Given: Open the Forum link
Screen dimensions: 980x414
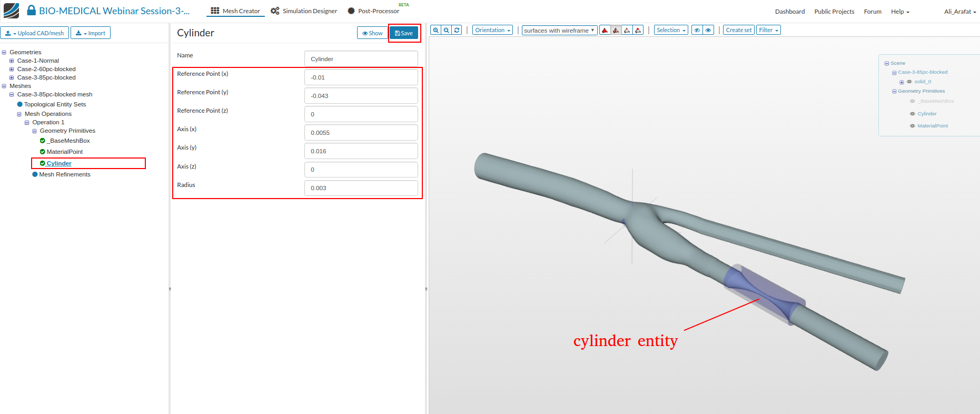Looking at the screenshot, I should (x=873, y=12).
